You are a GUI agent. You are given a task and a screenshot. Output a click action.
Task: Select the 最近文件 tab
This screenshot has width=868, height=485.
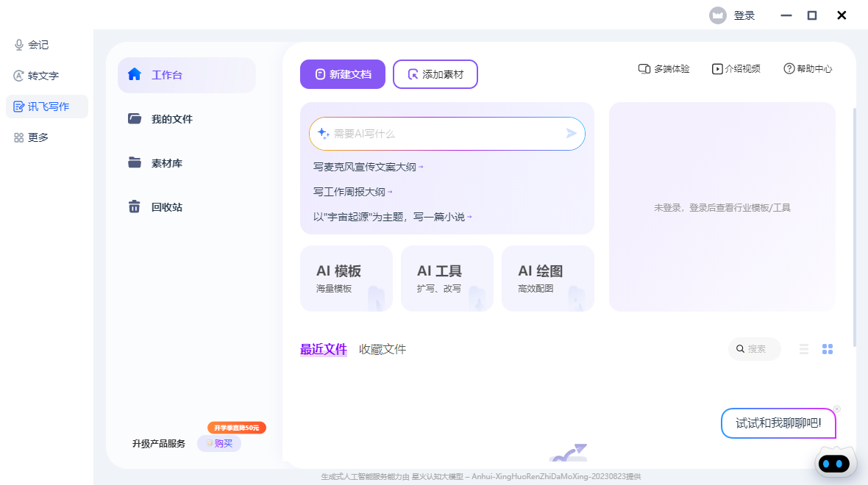coord(324,349)
